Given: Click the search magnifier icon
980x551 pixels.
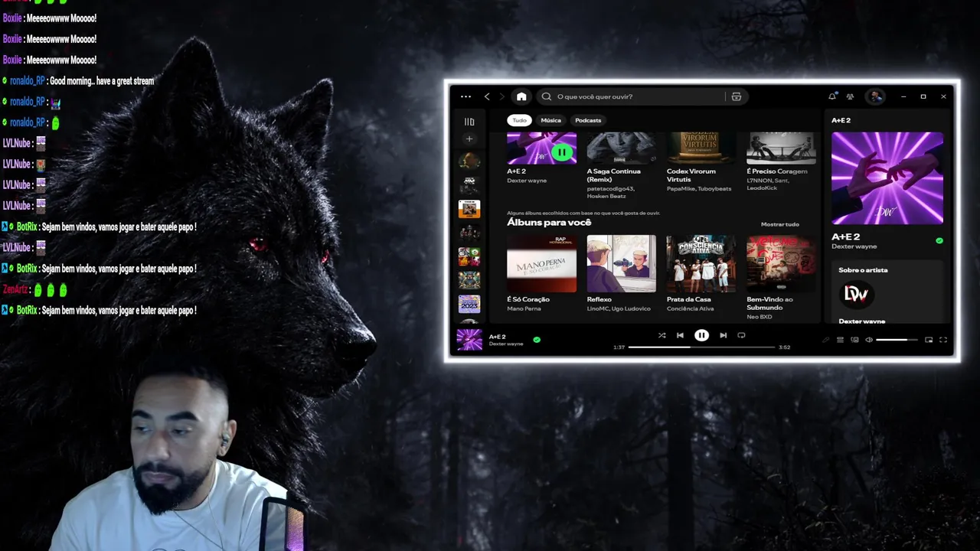Looking at the screenshot, I should [x=547, y=96].
